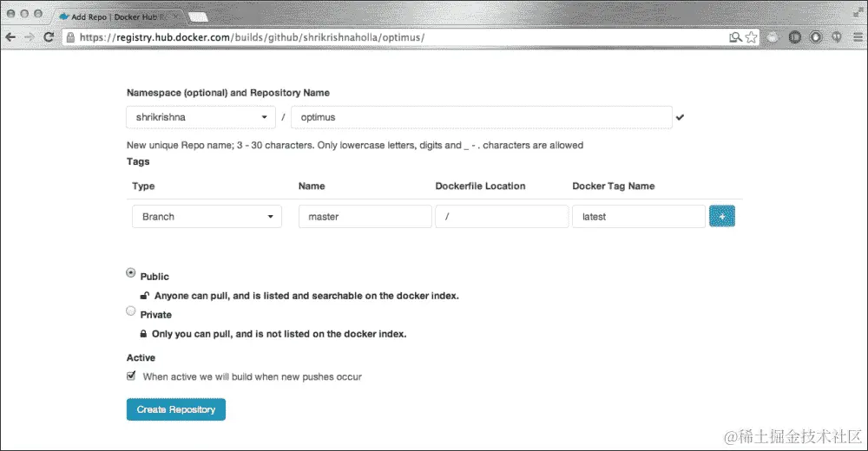Click the closed padlock icon under Private
868x451 pixels.
coord(143,334)
